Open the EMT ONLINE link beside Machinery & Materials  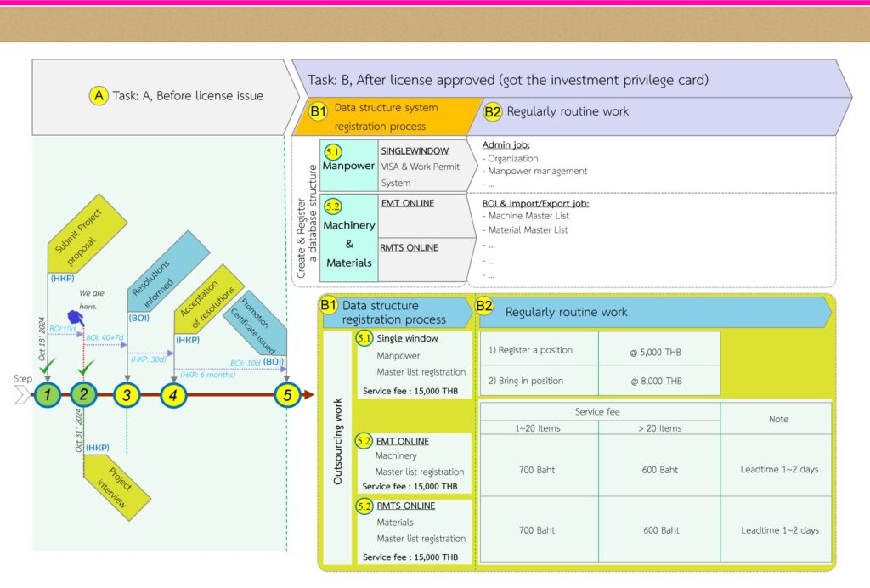click(x=408, y=203)
